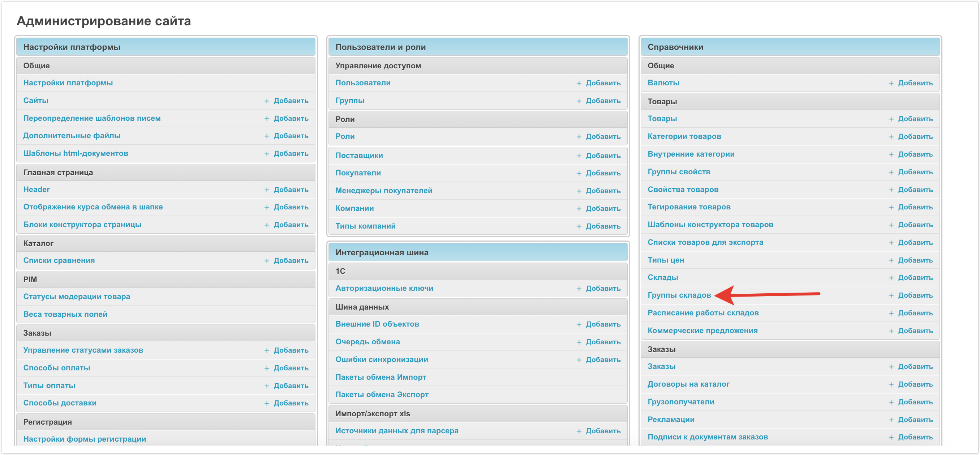Open the Группы складов link
This screenshot has height=455, width=980.
pos(679,295)
